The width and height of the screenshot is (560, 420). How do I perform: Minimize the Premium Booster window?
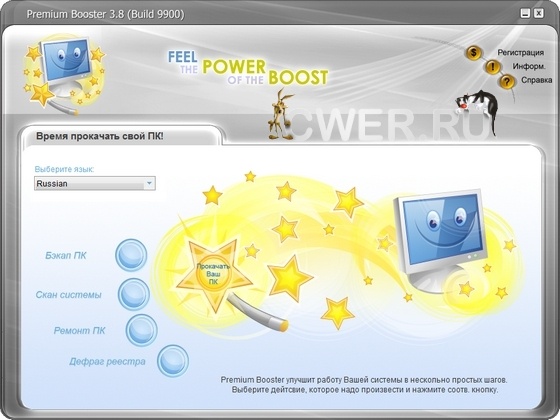click(525, 14)
